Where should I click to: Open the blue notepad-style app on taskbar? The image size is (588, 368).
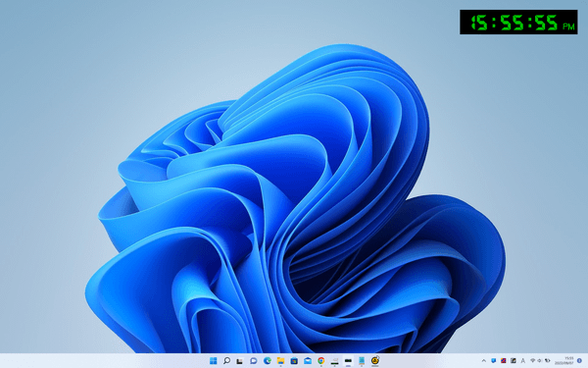click(x=362, y=361)
